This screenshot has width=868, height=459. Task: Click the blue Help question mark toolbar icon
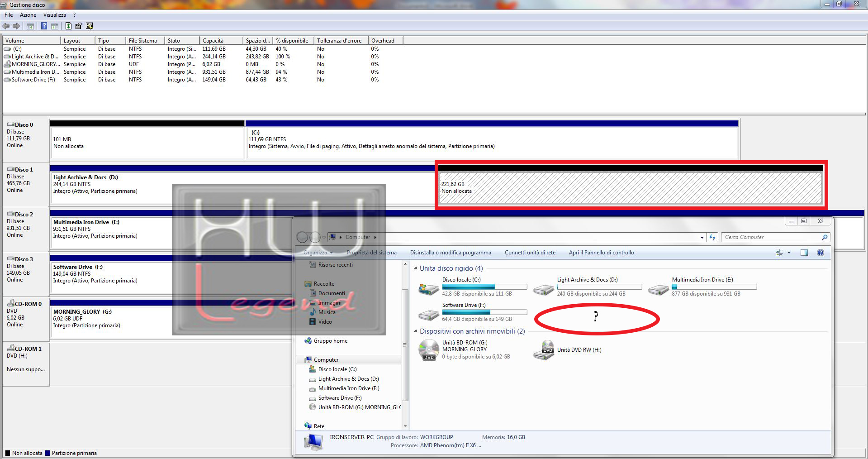pos(44,26)
